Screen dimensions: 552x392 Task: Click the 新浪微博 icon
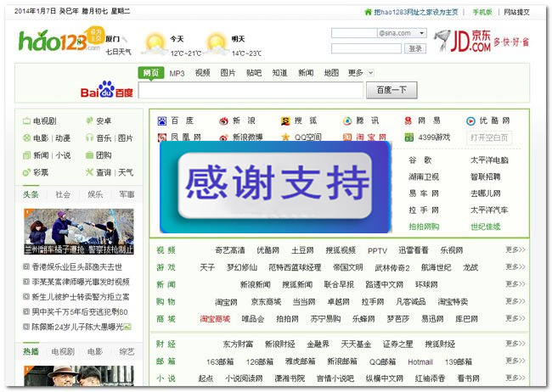click(223, 137)
